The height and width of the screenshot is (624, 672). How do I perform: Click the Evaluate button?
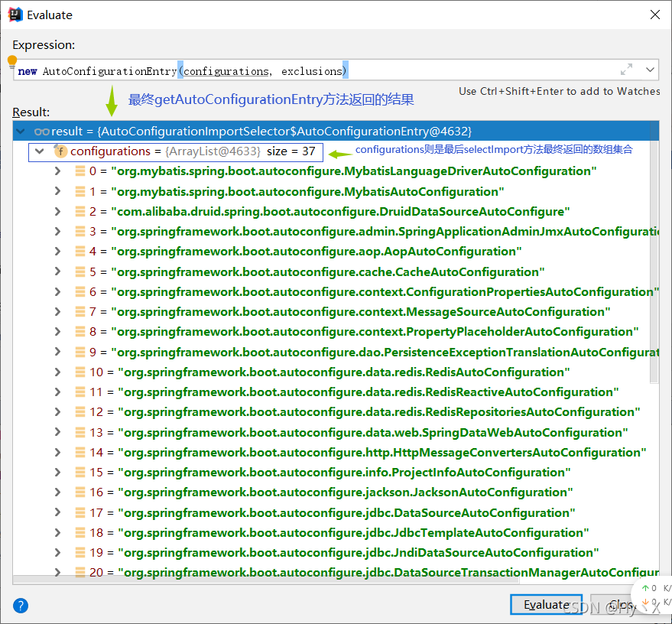(x=546, y=604)
